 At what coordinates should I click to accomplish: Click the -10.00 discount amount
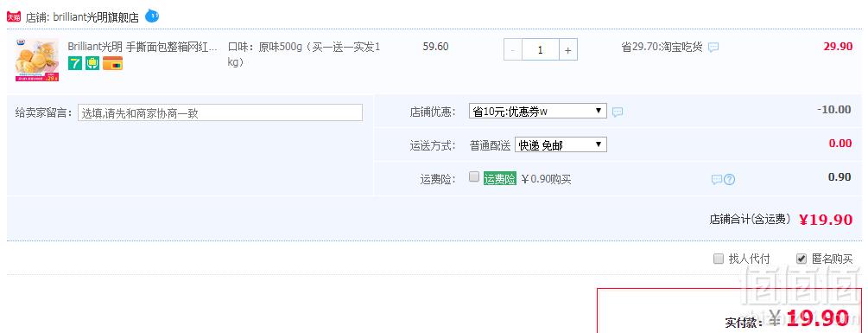click(834, 110)
